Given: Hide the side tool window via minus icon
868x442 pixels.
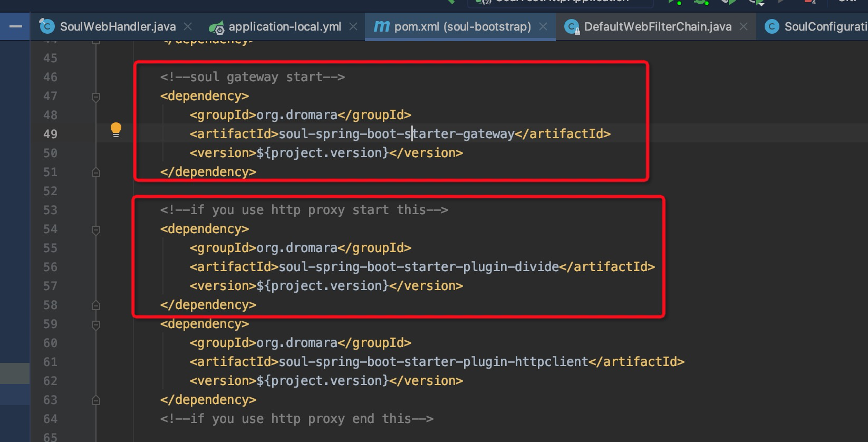Looking at the screenshot, I should pos(16,26).
